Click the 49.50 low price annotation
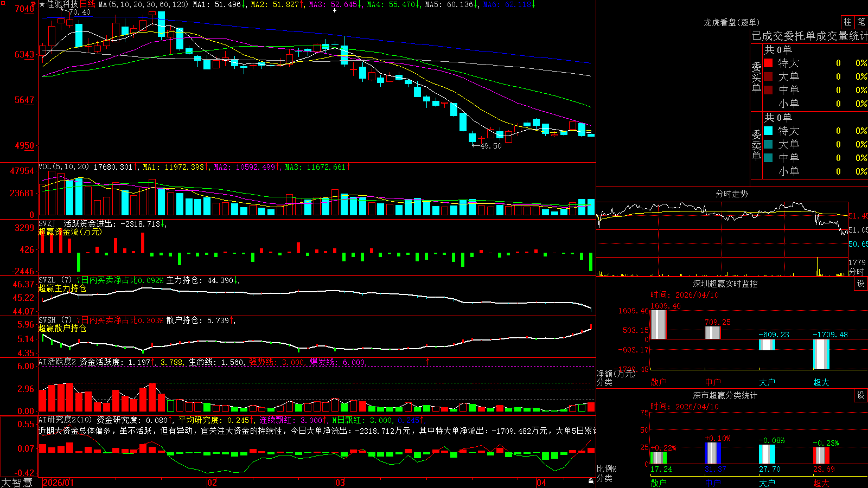This screenshot has height=488, width=868. point(491,146)
